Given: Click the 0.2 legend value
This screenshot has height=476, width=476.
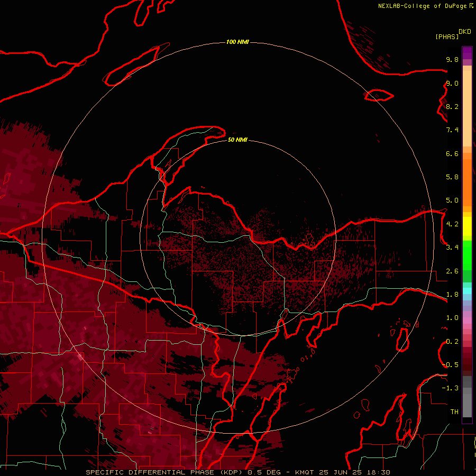Looking at the screenshot, I should tap(452, 342).
